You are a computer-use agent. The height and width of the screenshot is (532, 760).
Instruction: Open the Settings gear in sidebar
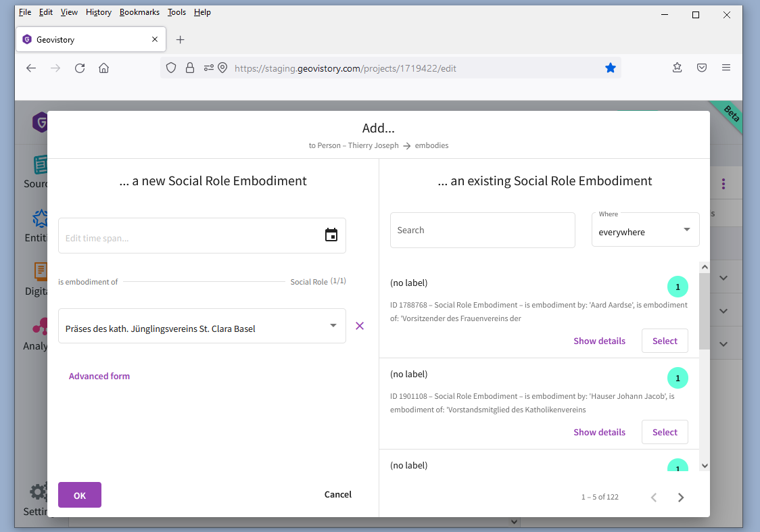pos(39,492)
